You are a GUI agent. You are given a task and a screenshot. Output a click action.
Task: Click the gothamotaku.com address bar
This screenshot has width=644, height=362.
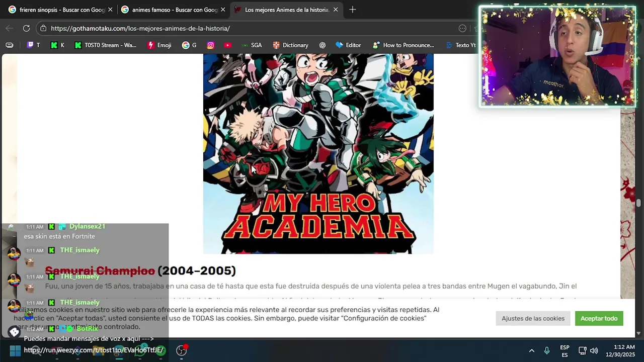click(252, 29)
